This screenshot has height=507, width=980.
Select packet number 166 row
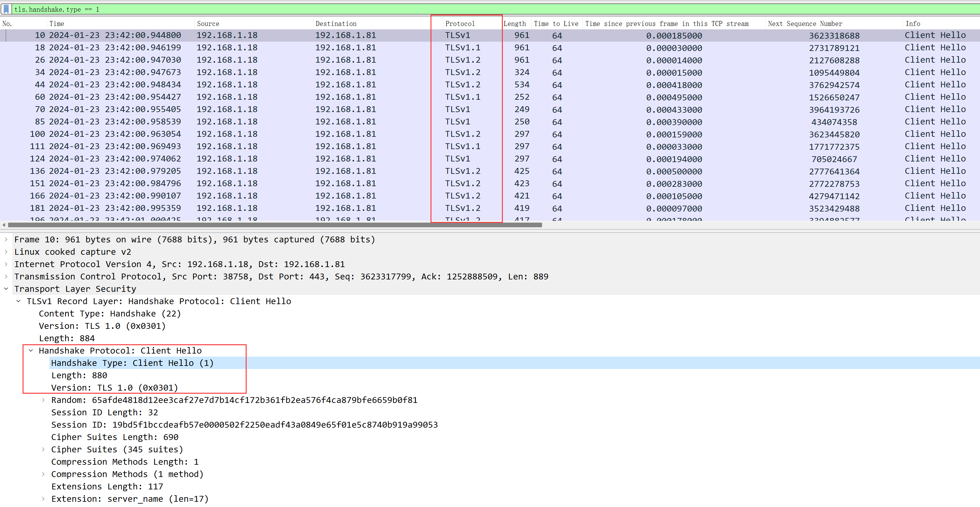490,196
